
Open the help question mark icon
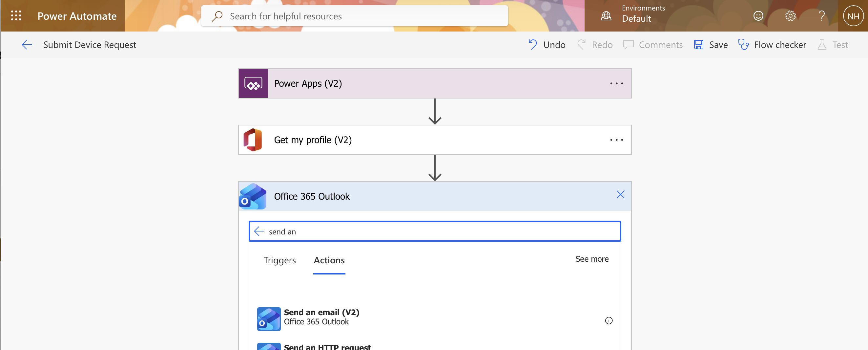(822, 16)
